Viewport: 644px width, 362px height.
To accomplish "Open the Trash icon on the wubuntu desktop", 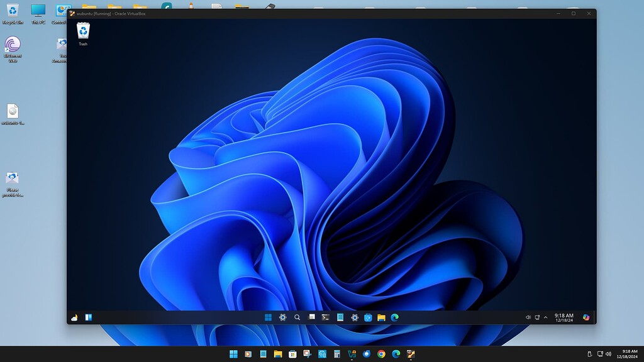I will (x=82, y=30).
